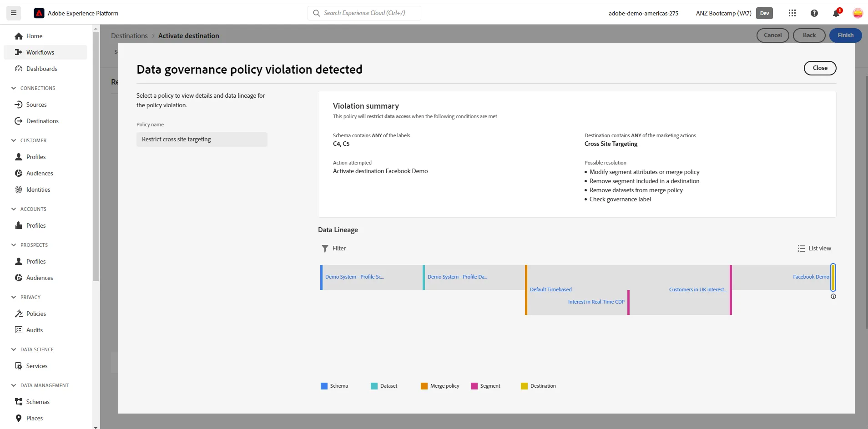Open the user profile avatar
This screenshot has width=868, height=429.
(x=858, y=13)
